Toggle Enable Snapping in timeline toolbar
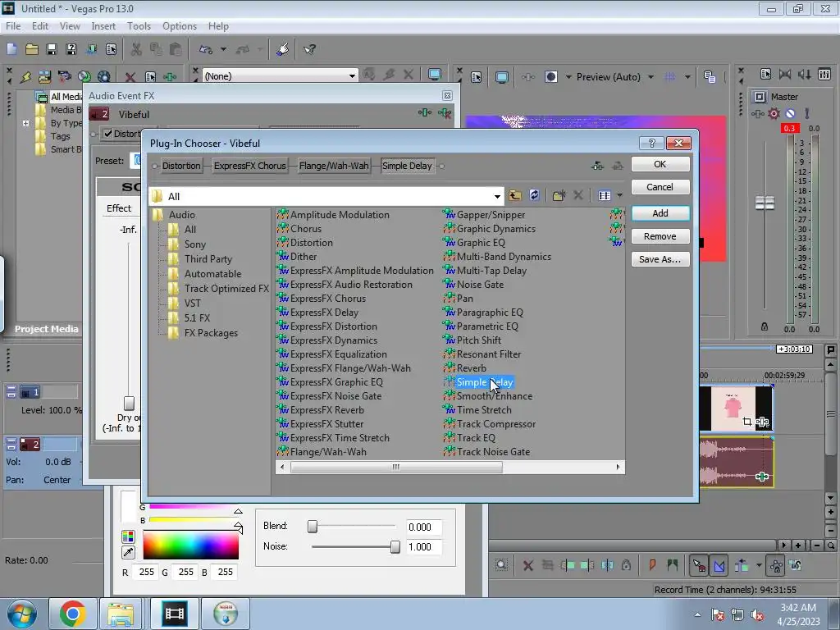Image resolution: width=840 pixels, height=630 pixels. 699,565
